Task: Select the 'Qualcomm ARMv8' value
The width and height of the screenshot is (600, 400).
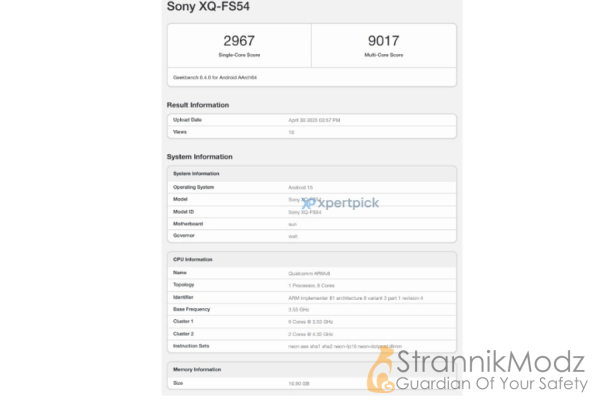Action: tap(309, 273)
